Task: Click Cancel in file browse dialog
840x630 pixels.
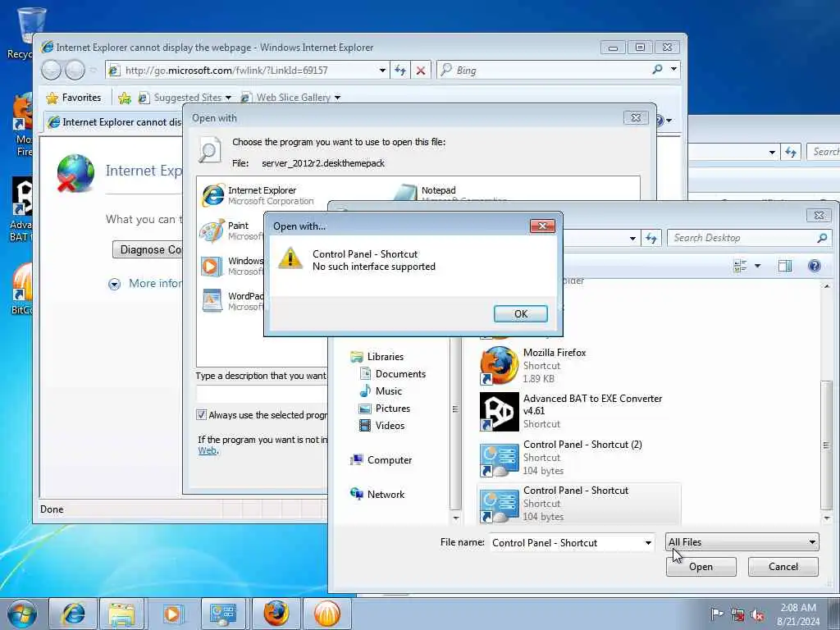Action: coord(783,567)
